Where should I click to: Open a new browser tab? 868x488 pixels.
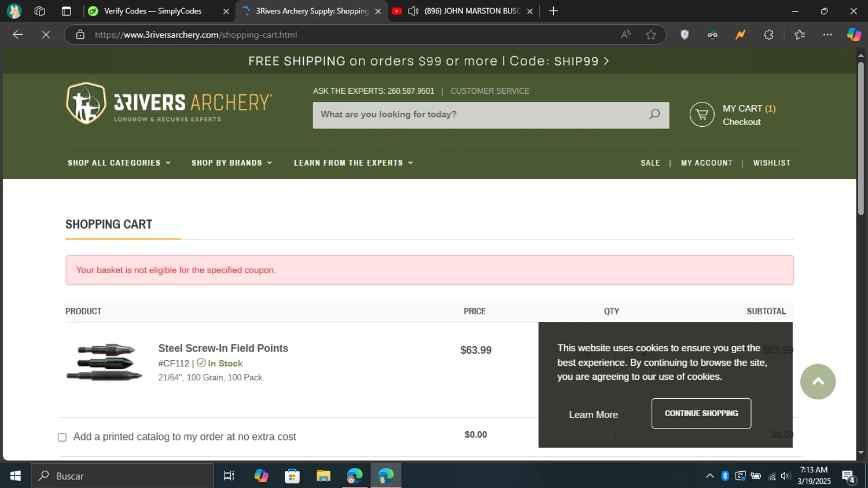tap(553, 11)
